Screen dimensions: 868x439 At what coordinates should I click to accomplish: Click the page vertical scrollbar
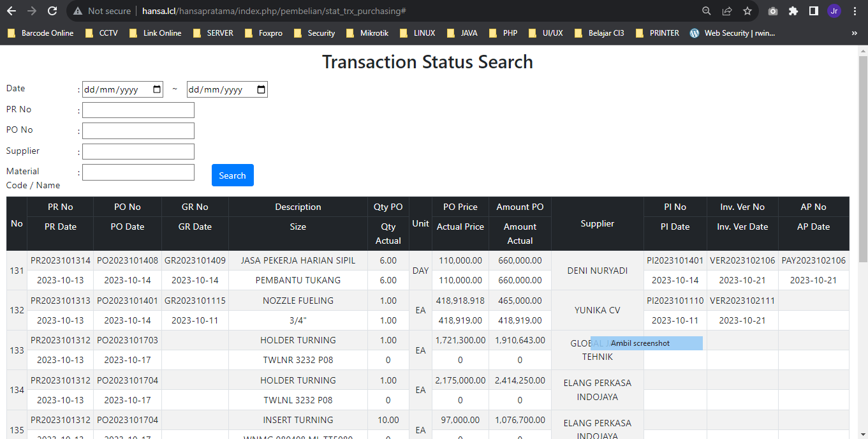pyautogui.click(x=863, y=160)
